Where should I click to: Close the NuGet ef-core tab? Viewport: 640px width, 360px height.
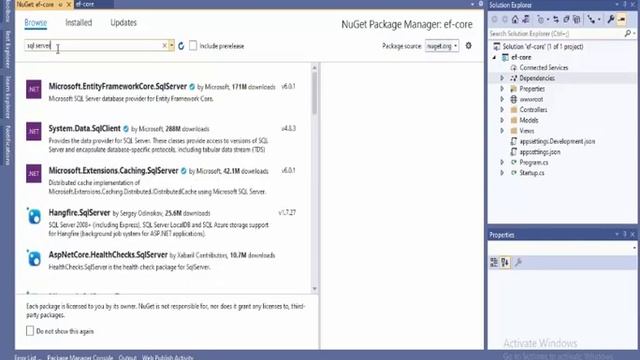(x=69, y=4)
